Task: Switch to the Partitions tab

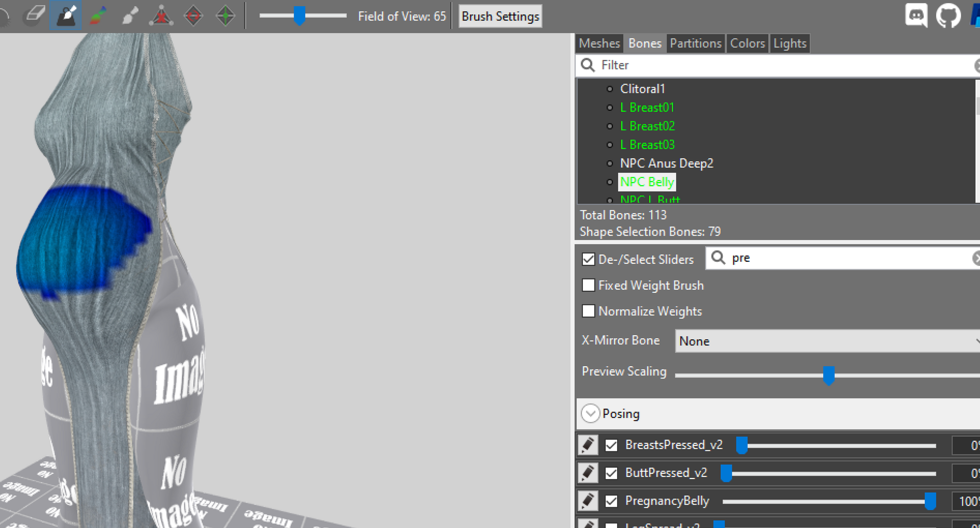Action: 695,43
